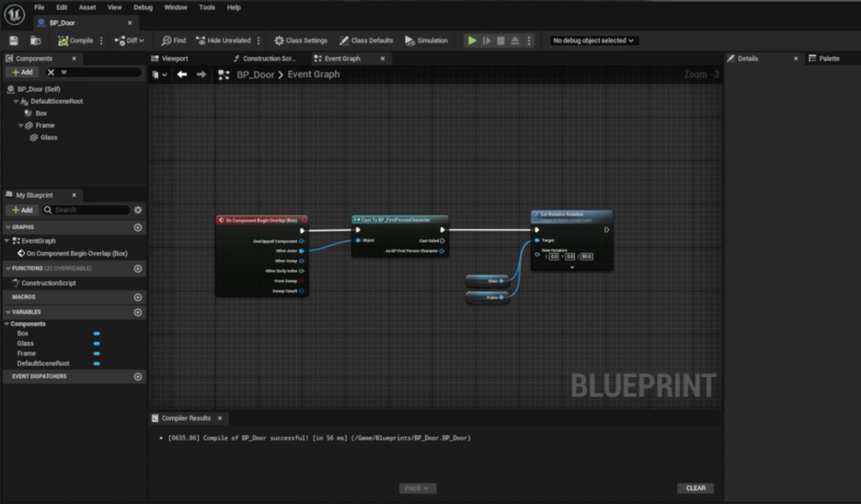Start Simulation mode
The height and width of the screenshot is (504, 861).
pos(427,40)
